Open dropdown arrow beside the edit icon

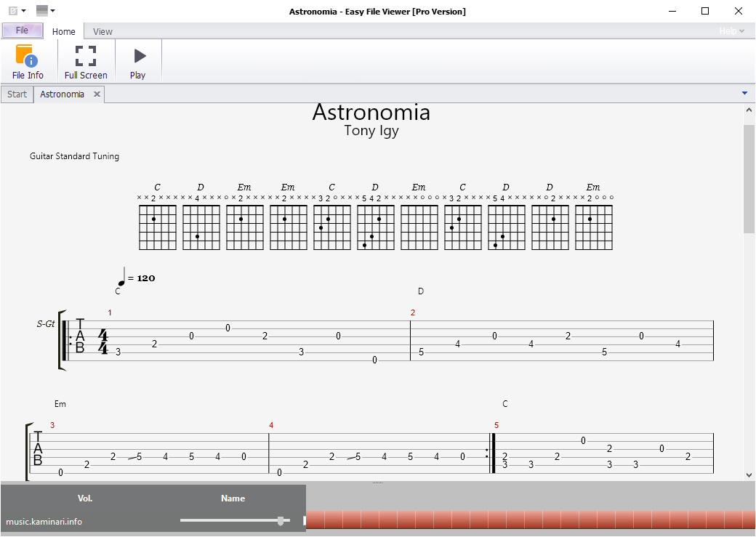(23, 11)
